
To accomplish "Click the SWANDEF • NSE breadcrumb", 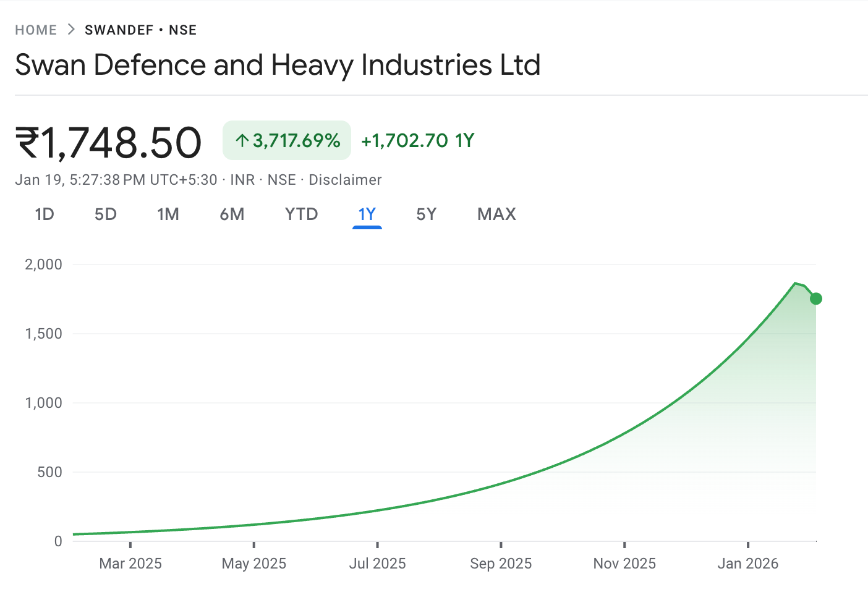I will (x=141, y=30).
